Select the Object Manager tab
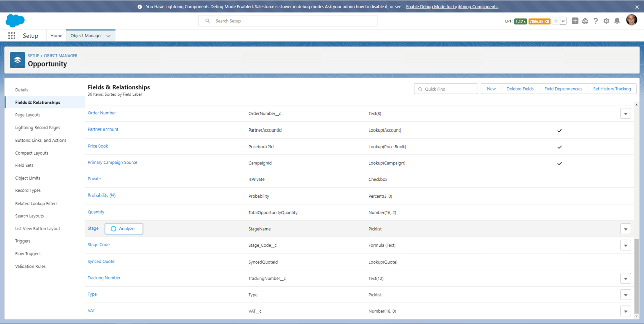This screenshot has height=324, width=644. coord(86,36)
